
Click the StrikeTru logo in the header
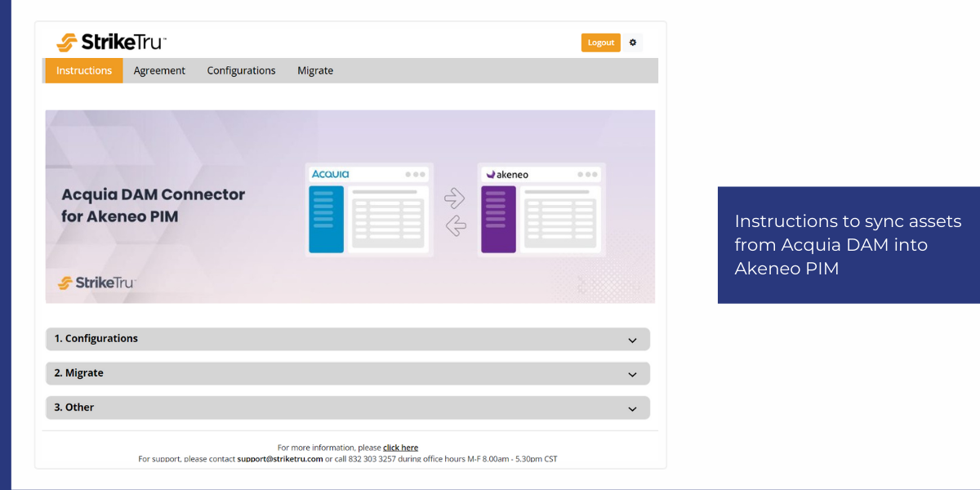(111, 42)
